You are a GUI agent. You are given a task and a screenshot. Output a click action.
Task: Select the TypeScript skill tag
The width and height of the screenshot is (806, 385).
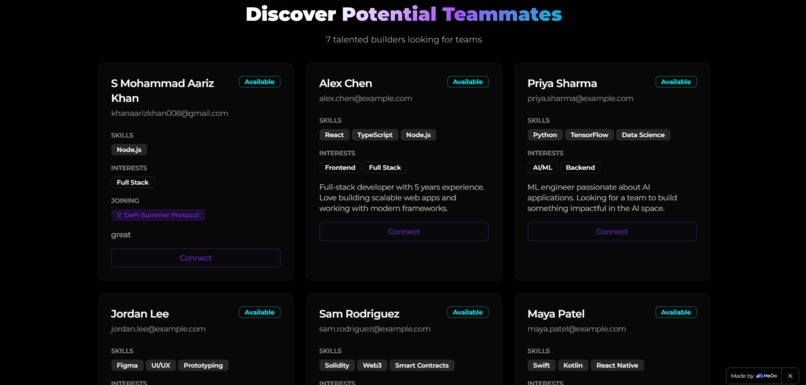click(375, 135)
